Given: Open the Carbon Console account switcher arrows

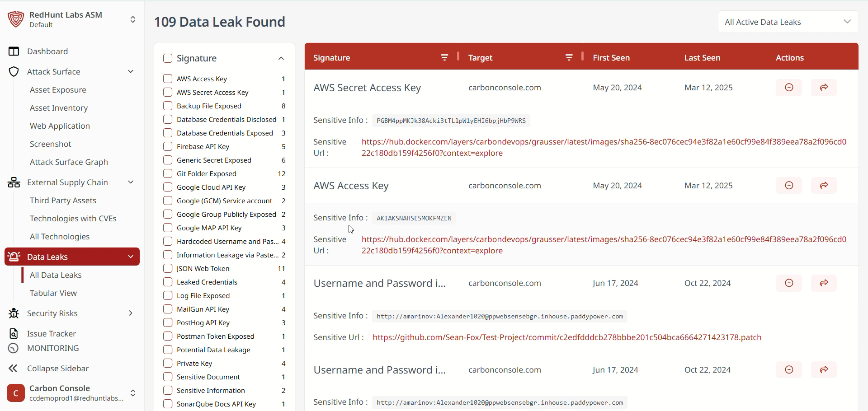Looking at the screenshot, I should (x=133, y=393).
